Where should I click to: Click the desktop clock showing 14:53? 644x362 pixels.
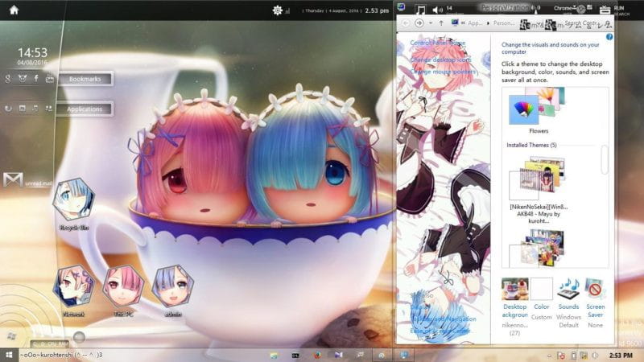point(32,52)
